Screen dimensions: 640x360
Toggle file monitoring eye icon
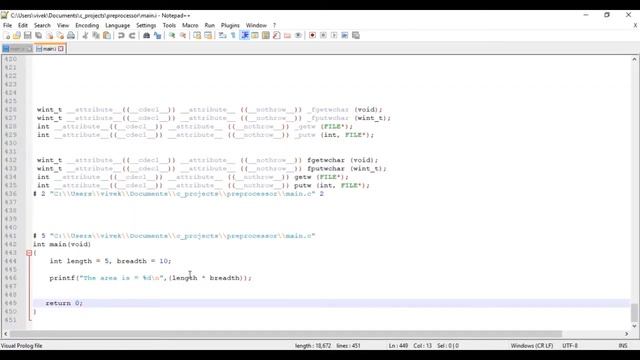(x=298, y=36)
